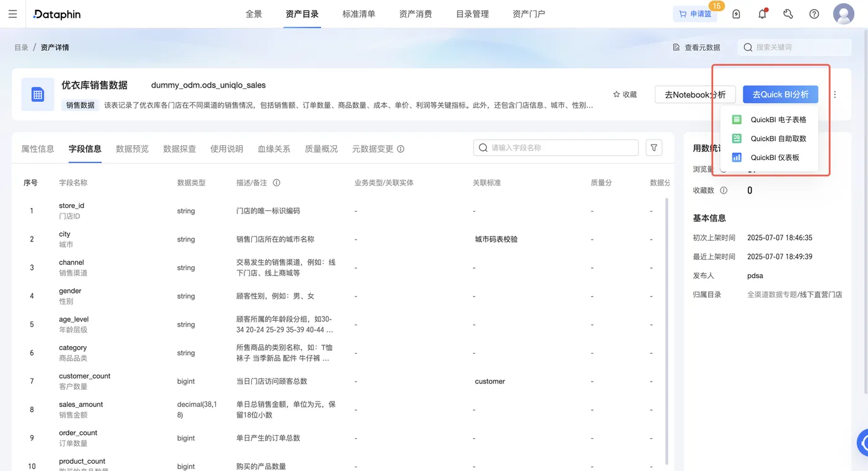Click the info icon beside 收藏数

tap(724, 191)
